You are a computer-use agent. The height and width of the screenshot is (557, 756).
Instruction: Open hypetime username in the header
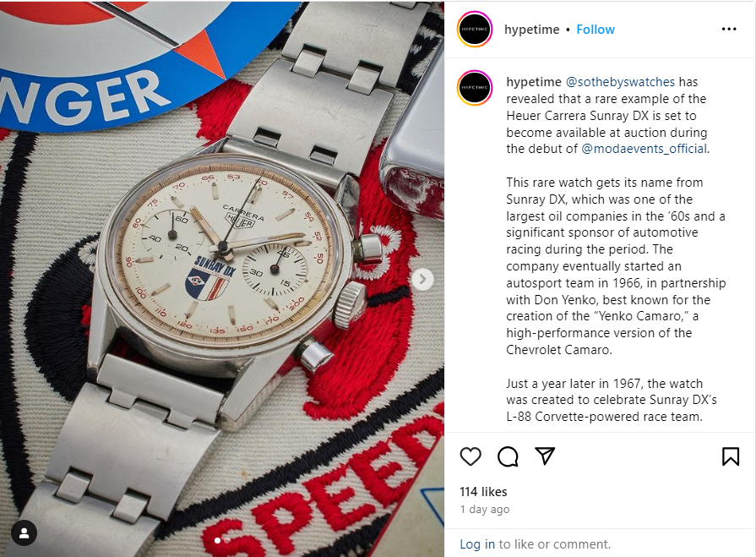click(532, 30)
